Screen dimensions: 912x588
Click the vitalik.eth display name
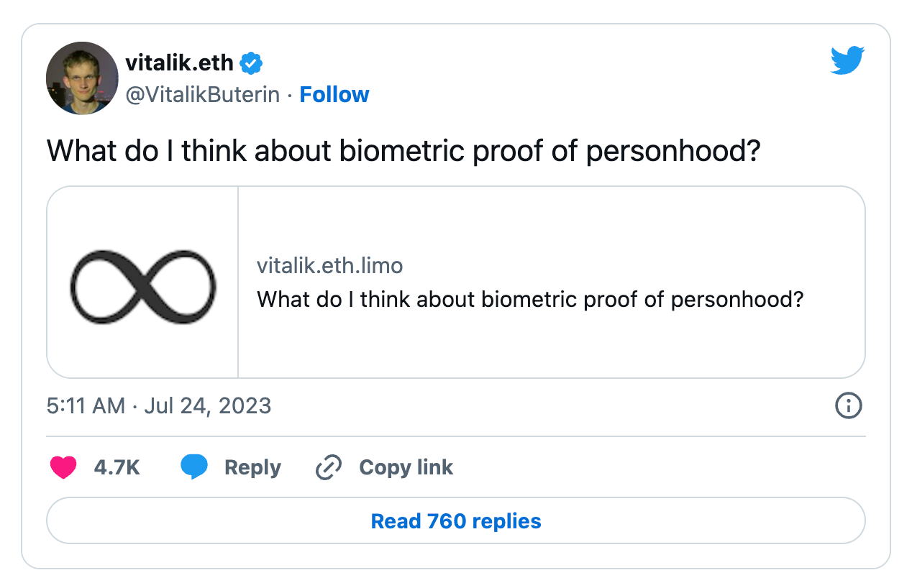click(x=179, y=63)
